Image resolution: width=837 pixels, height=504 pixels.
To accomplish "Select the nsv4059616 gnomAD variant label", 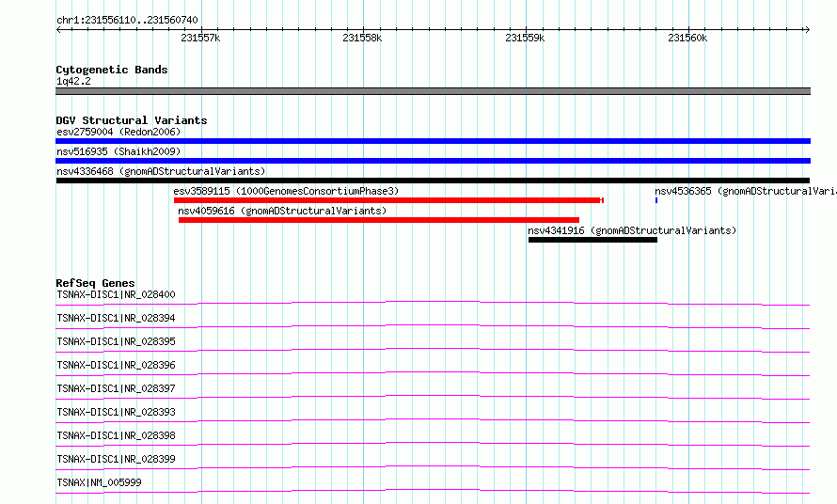I will [x=282, y=211].
